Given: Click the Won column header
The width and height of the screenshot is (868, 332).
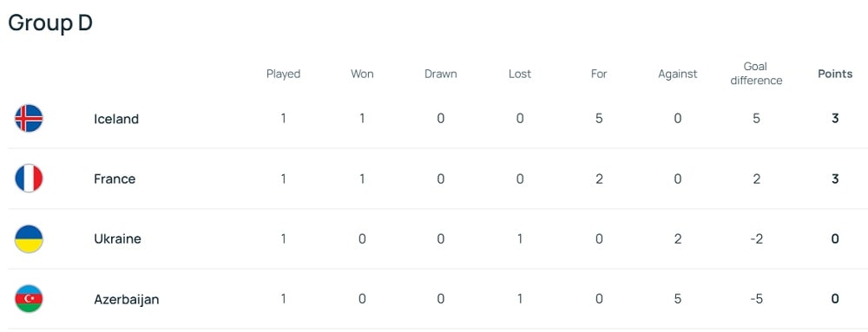Looking at the screenshot, I should coord(362,74).
